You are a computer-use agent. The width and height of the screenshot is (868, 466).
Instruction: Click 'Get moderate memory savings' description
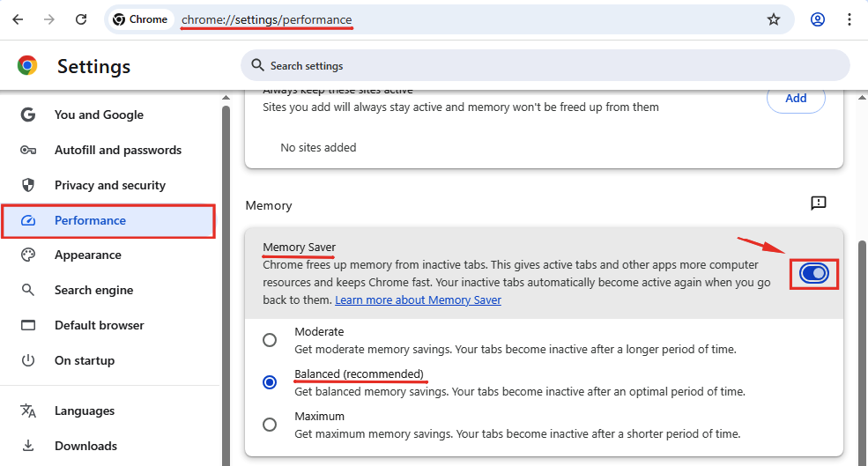click(516, 349)
